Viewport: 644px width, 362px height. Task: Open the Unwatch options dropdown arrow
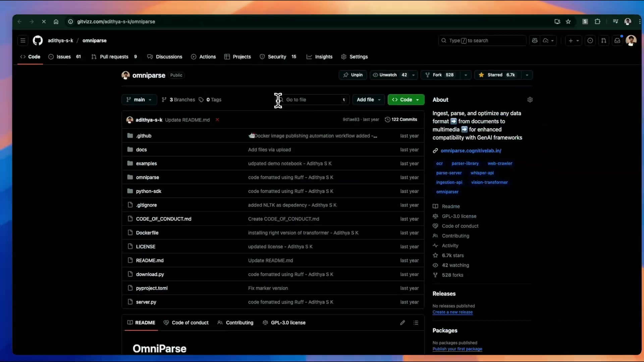[414, 75]
